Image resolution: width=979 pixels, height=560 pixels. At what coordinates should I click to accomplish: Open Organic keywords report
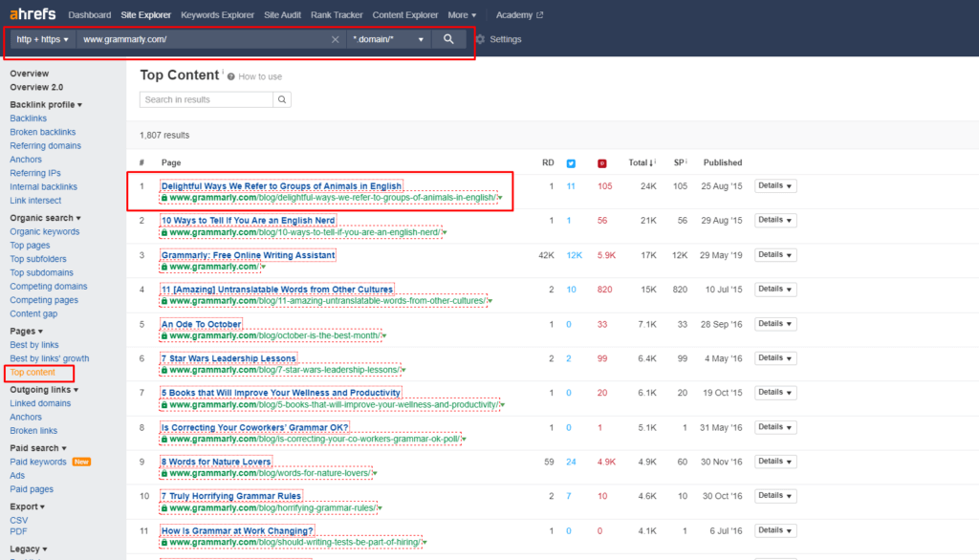44,231
